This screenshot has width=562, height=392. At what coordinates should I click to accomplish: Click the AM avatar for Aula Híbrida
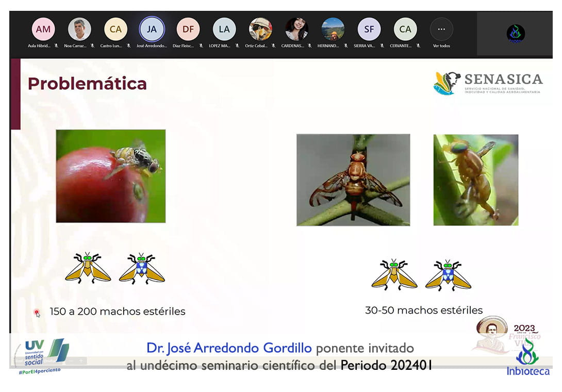click(43, 29)
